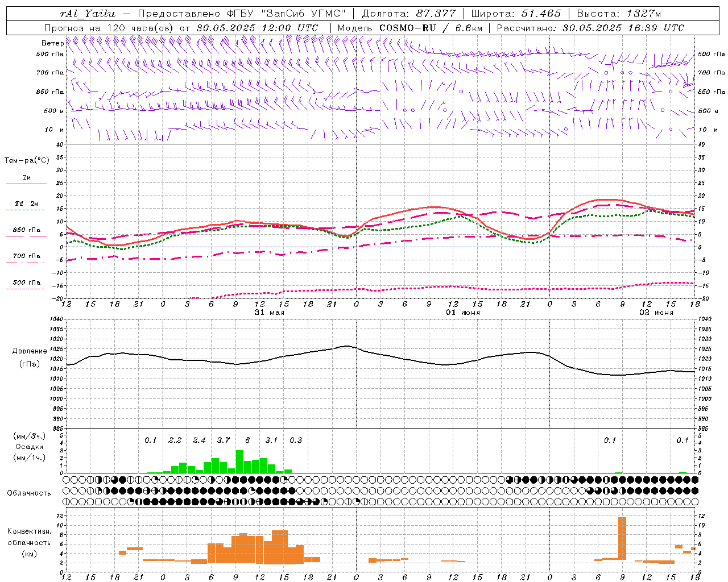Click the Долгота: 87.377 value

pos(408,14)
